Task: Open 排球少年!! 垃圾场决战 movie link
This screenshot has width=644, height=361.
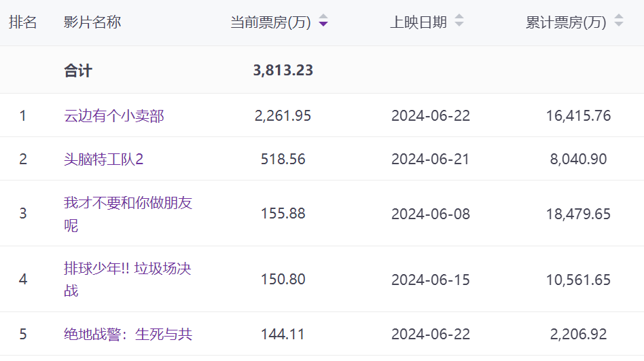Action: tap(128, 269)
